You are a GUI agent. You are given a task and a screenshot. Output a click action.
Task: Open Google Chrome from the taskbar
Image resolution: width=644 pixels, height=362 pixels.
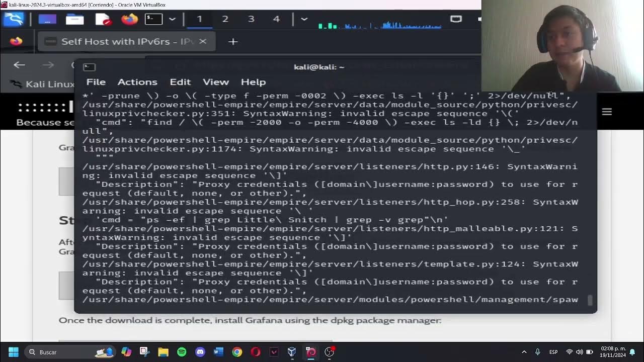tap(237, 352)
